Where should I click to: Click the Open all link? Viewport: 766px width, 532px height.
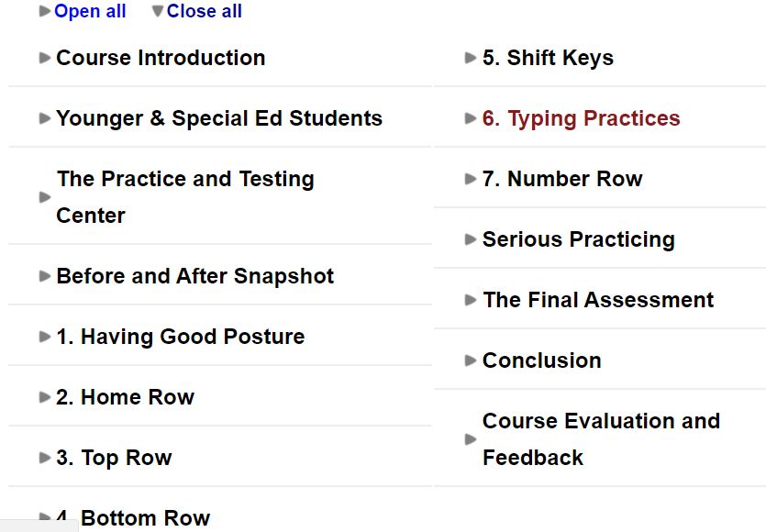90,11
